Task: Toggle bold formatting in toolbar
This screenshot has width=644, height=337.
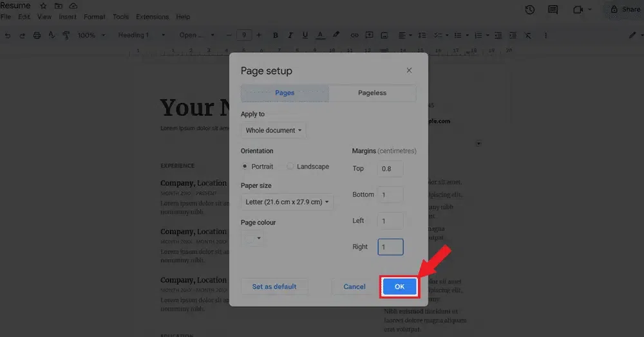Action: pyautogui.click(x=275, y=35)
